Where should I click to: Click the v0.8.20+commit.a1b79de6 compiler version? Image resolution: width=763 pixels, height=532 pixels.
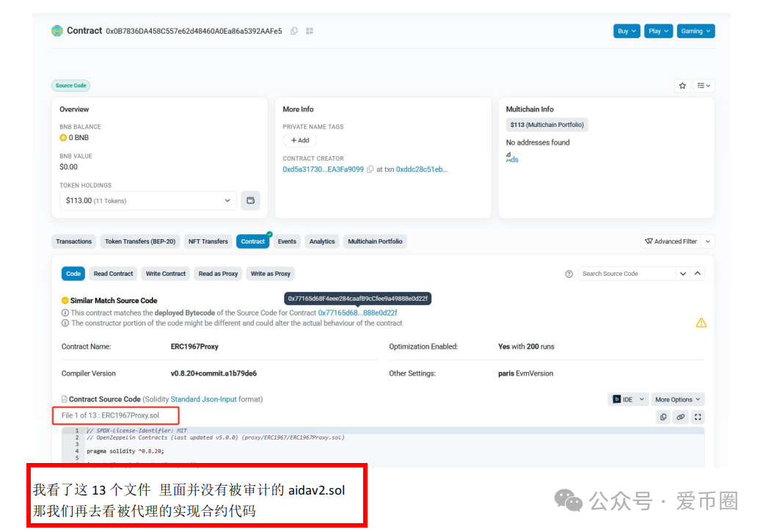pos(213,374)
